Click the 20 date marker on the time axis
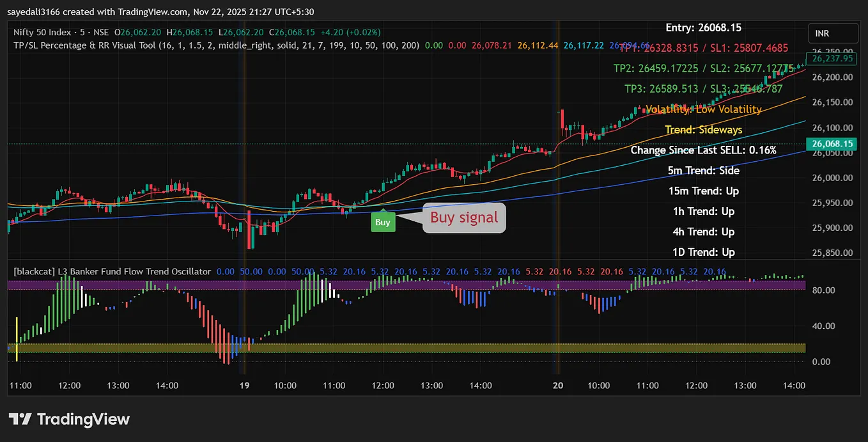 [x=557, y=386]
